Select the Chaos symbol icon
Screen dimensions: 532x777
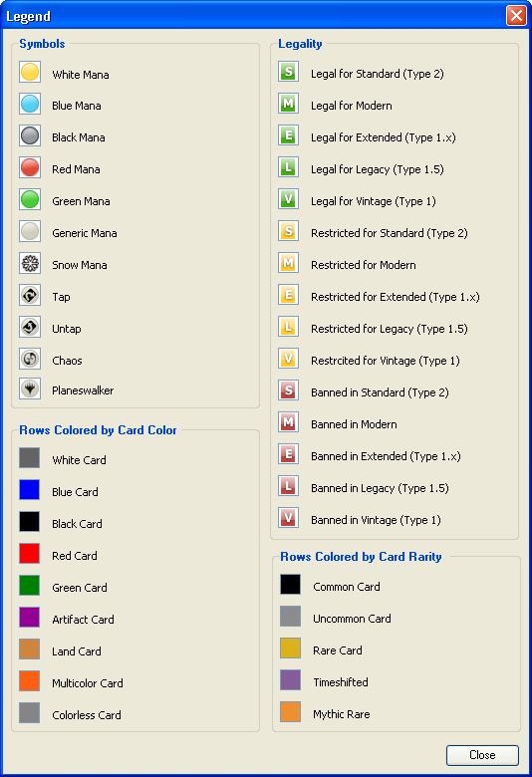30,359
